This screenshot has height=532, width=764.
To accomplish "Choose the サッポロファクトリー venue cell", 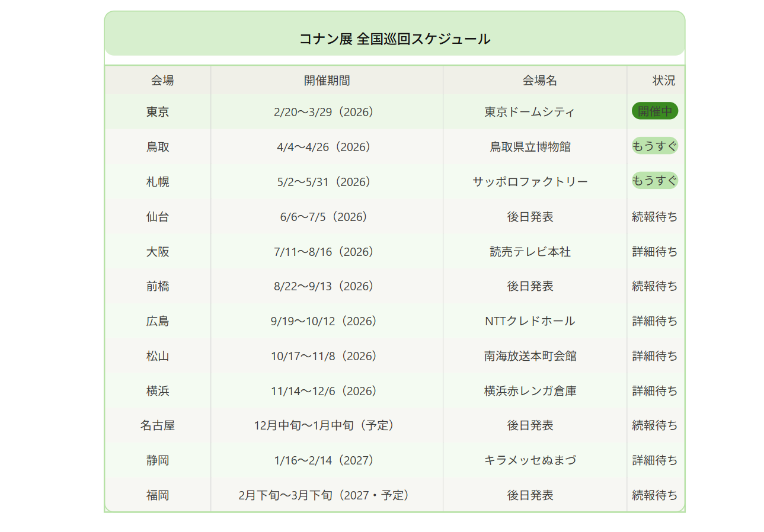I will (530, 182).
